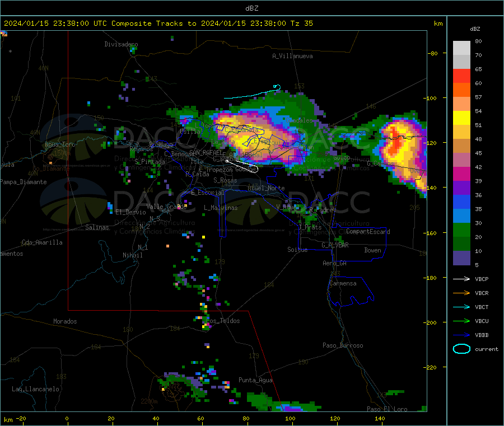Image resolution: width=504 pixels, height=426 pixels.
Task: Click the 'dBZ' title at the top
Action: coord(251,8)
